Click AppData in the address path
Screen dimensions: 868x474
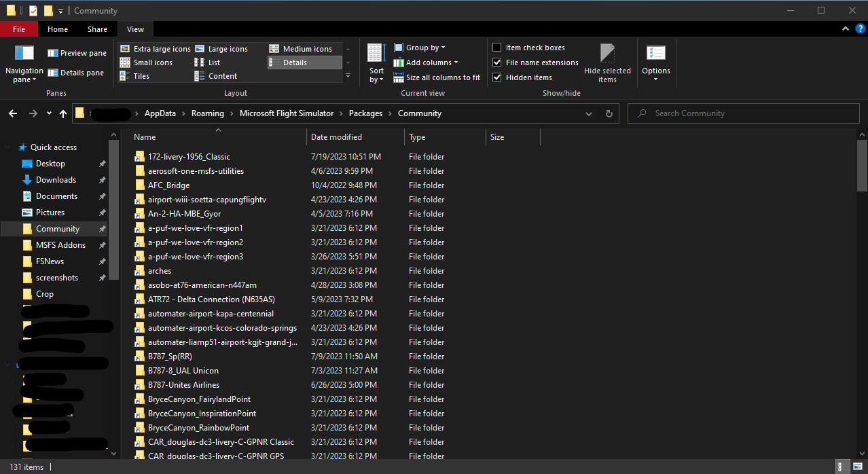click(x=160, y=113)
